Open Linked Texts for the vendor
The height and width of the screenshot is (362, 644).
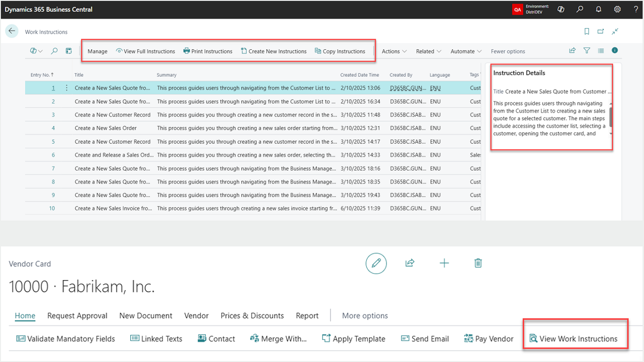[x=156, y=339]
